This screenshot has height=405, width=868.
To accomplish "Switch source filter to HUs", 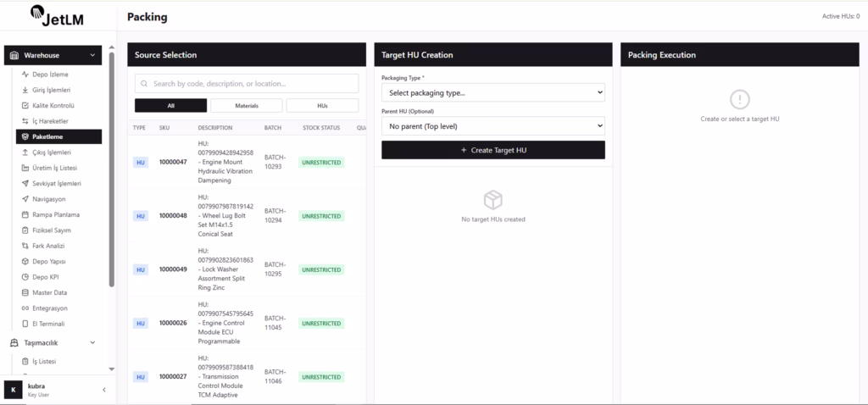I will [x=322, y=106].
